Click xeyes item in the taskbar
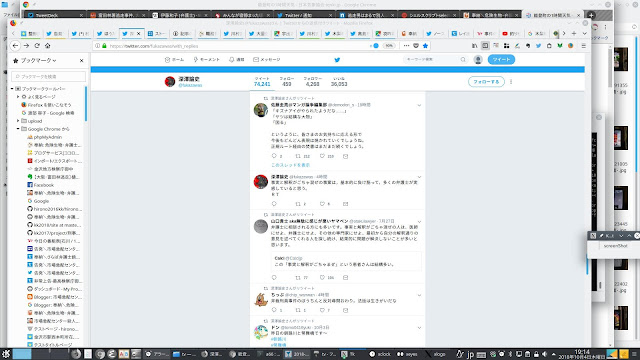Image resolution: width=640 pixels, height=360 pixels. (x=407, y=354)
